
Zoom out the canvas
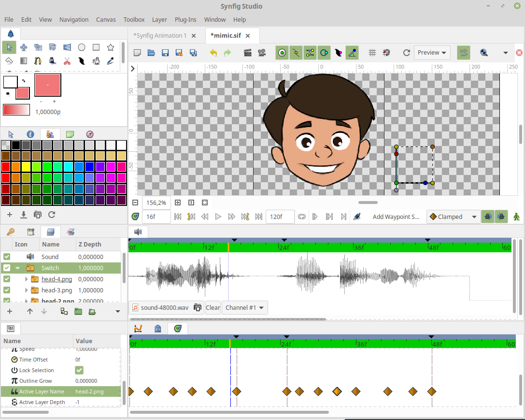135,203
